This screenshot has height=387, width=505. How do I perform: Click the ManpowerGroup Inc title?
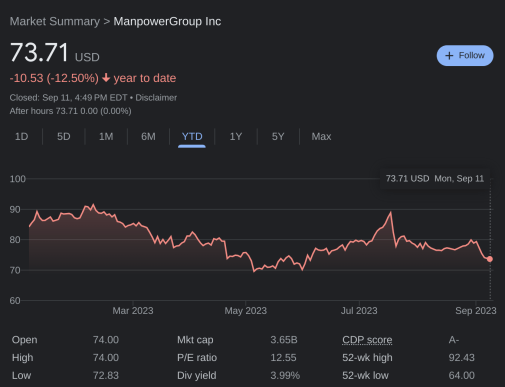click(x=167, y=22)
